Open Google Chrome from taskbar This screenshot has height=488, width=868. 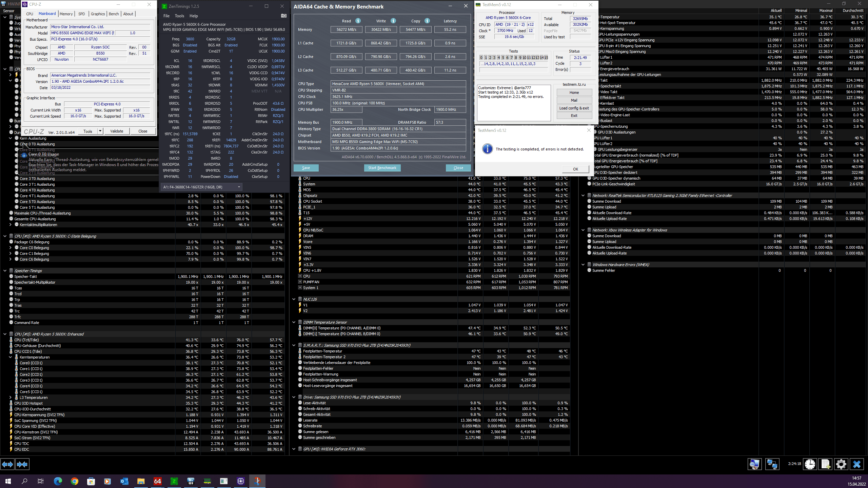click(x=75, y=481)
